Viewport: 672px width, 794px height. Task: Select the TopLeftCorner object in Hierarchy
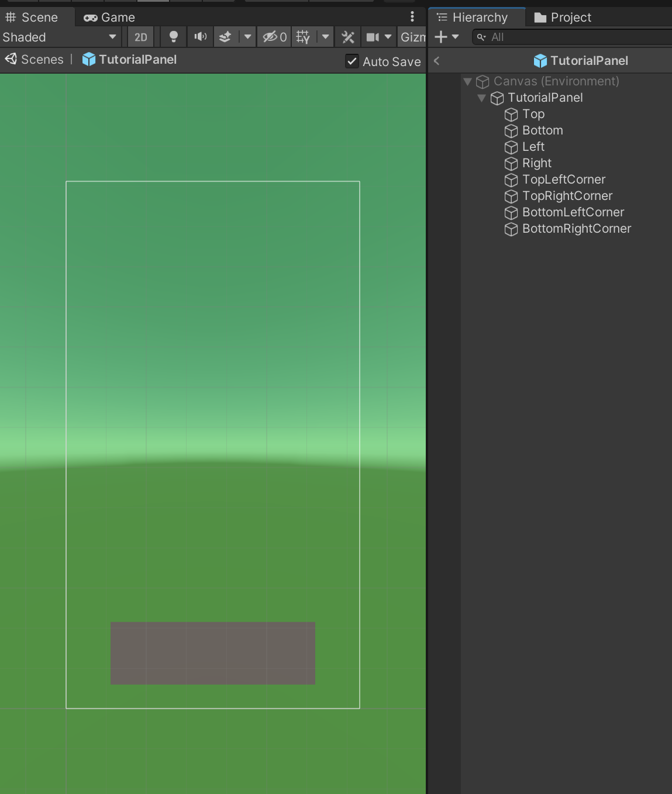click(563, 179)
